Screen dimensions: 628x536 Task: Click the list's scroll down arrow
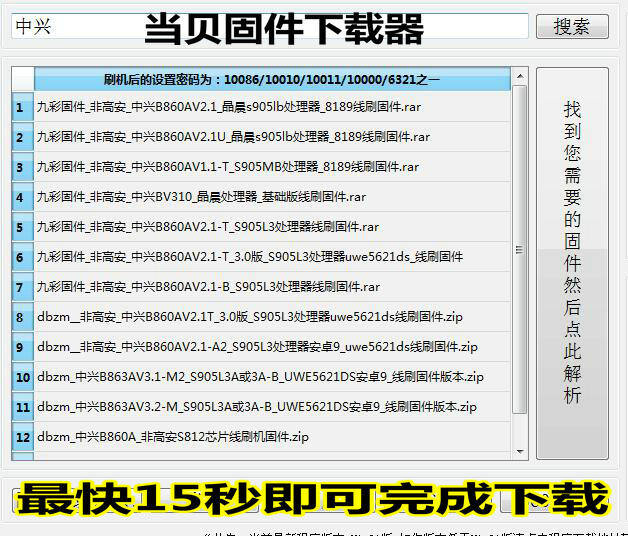click(x=520, y=451)
